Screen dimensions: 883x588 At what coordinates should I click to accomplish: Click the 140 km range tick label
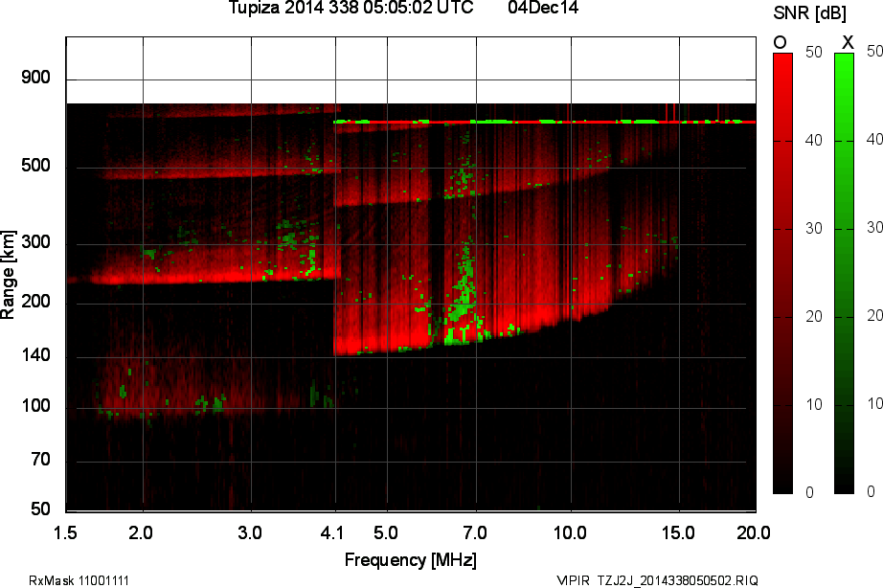(35, 358)
